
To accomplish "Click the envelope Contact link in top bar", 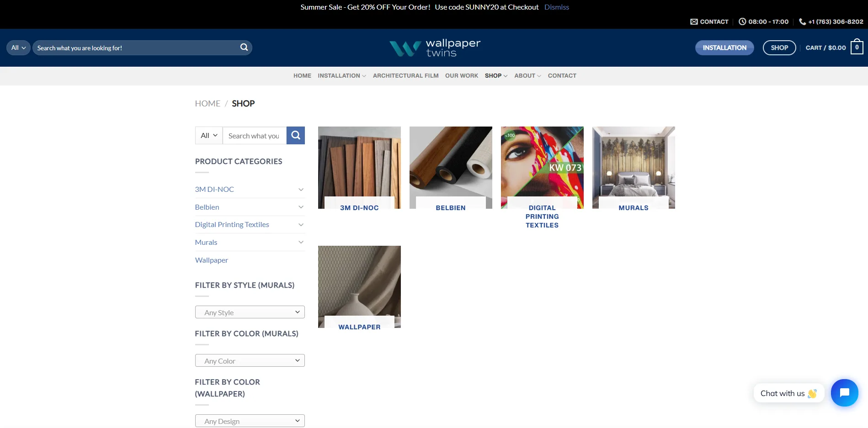I will [709, 21].
